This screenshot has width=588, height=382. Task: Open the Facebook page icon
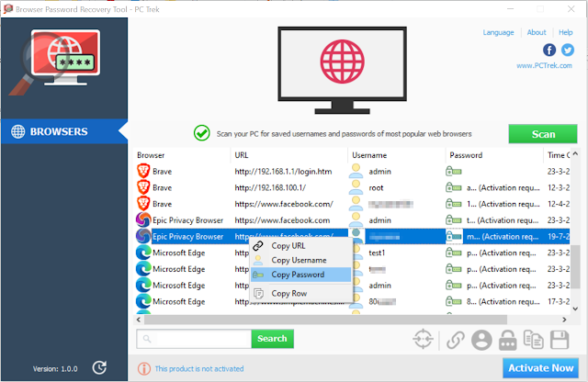(549, 50)
